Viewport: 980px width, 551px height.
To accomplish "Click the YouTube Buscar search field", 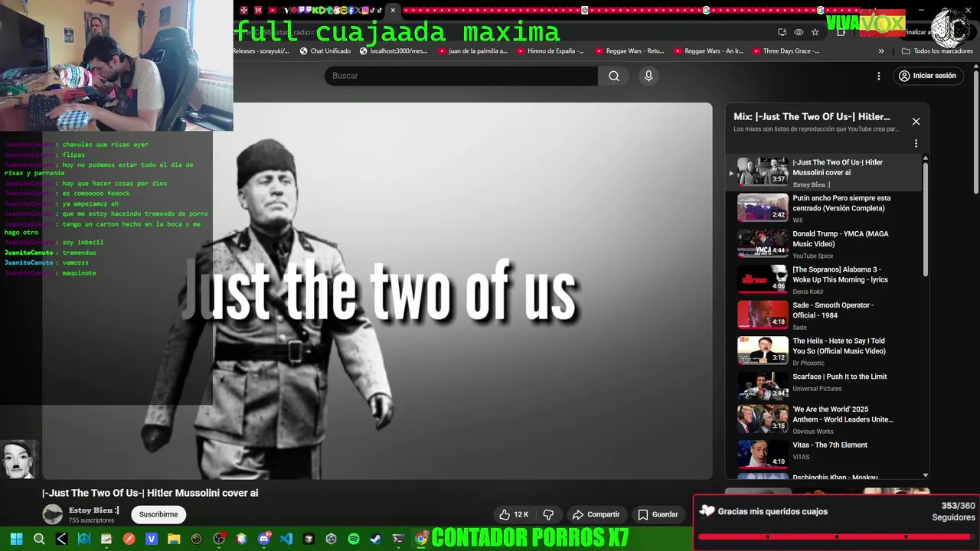I will (x=461, y=76).
